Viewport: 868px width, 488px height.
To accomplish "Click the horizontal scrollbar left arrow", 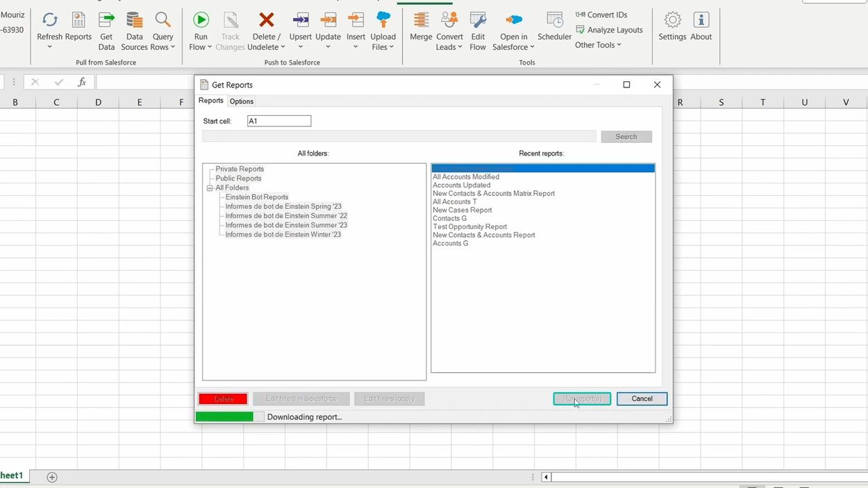I will pos(546,477).
